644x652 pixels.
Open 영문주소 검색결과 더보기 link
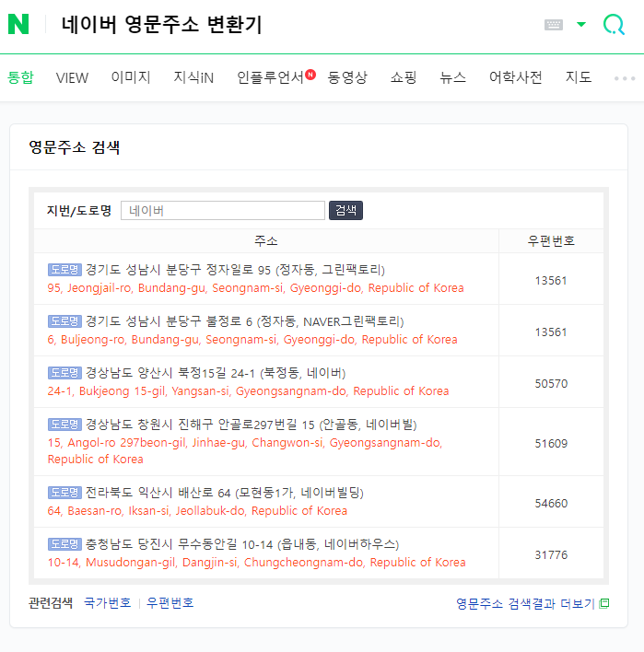coord(525,604)
